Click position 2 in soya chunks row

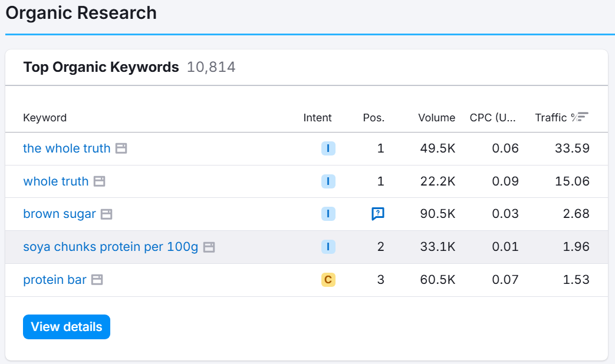point(380,247)
